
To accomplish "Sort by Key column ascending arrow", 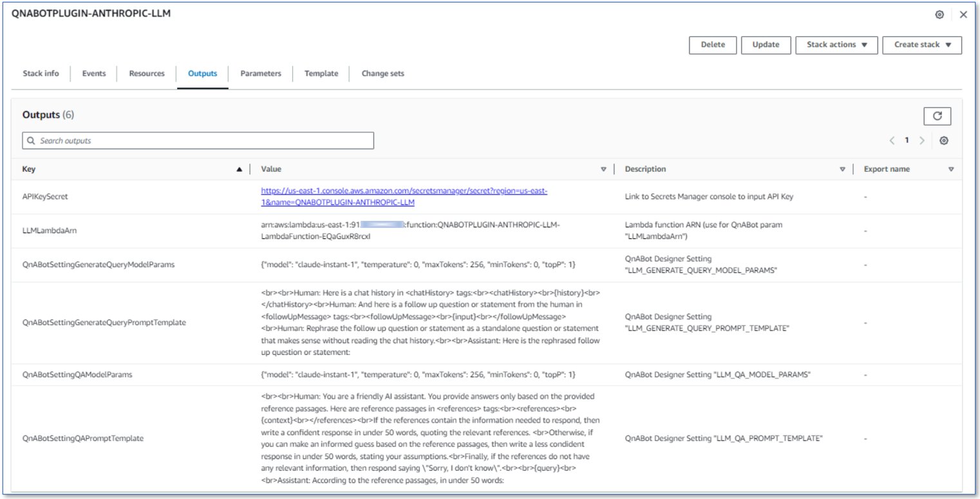I will [x=240, y=169].
